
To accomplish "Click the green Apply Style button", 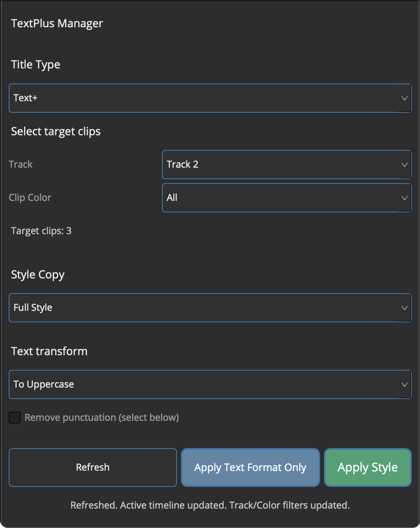I will (367, 467).
